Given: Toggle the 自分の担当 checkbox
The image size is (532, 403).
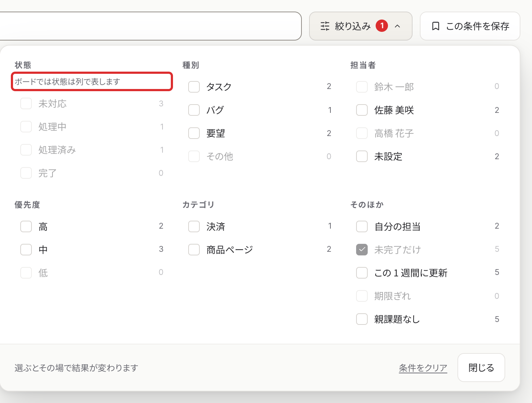Looking at the screenshot, I should [x=362, y=226].
